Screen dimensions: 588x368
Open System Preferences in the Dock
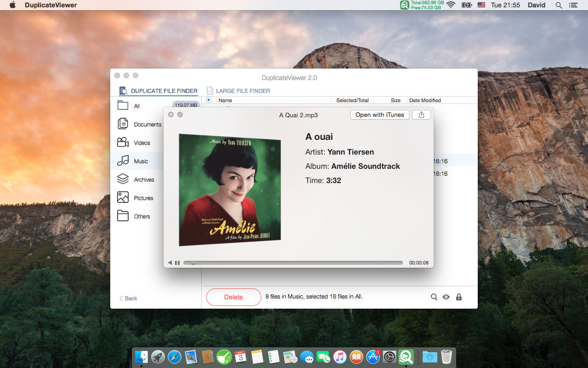390,356
